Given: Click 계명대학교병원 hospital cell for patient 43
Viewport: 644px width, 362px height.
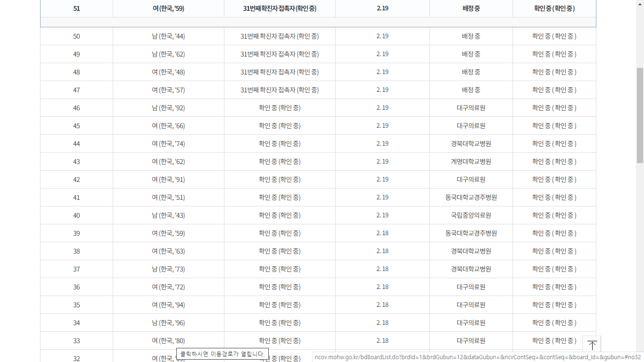Looking at the screenshot, I should 471,162.
